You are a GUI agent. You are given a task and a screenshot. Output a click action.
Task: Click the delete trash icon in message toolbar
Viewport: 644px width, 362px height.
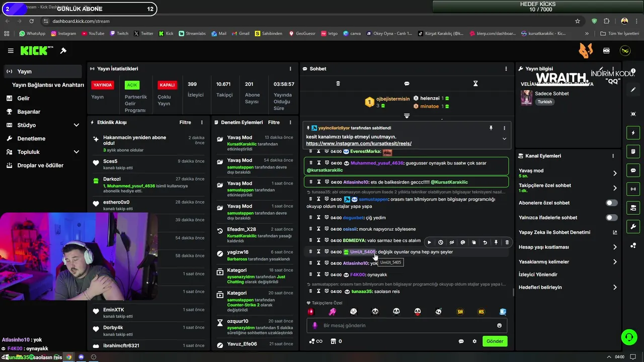pyautogui.click(x=507, y=242)
